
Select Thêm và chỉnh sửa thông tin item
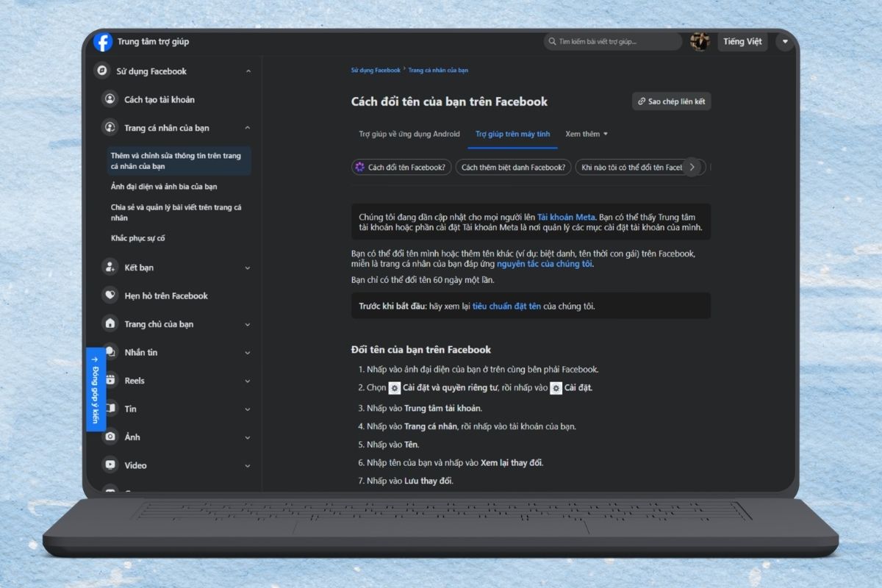[178, 161]
